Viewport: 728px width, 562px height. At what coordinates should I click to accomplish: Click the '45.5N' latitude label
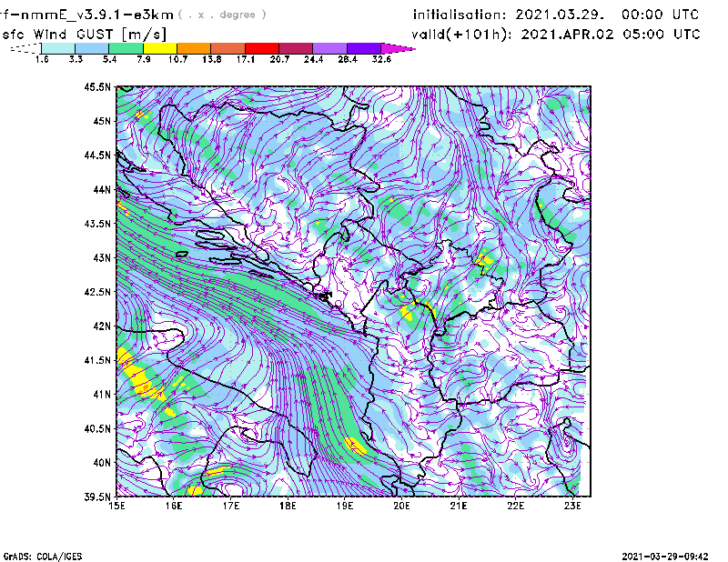point(97,86)
